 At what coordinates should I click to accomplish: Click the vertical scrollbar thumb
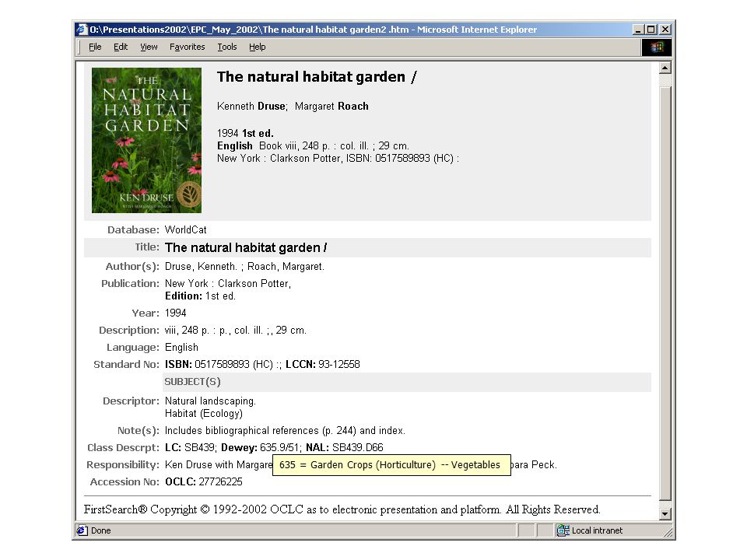(x=665, y=293)
